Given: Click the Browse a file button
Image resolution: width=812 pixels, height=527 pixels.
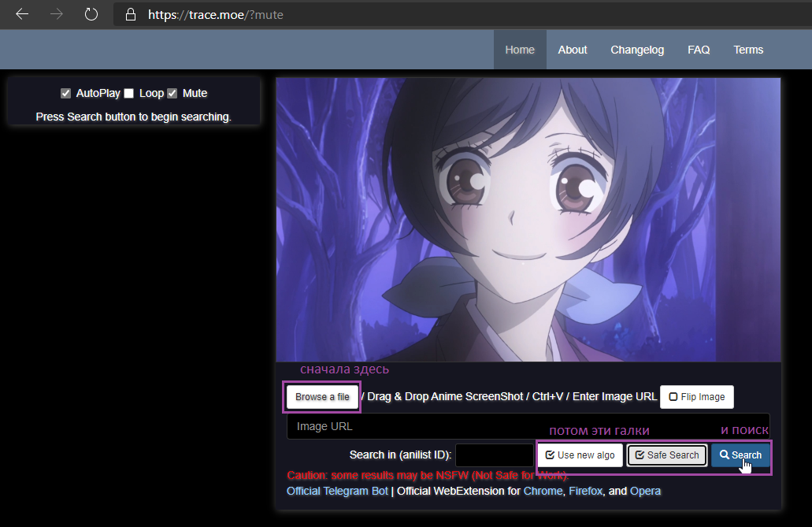Looking at the screenshot, I should pos(322,397).
